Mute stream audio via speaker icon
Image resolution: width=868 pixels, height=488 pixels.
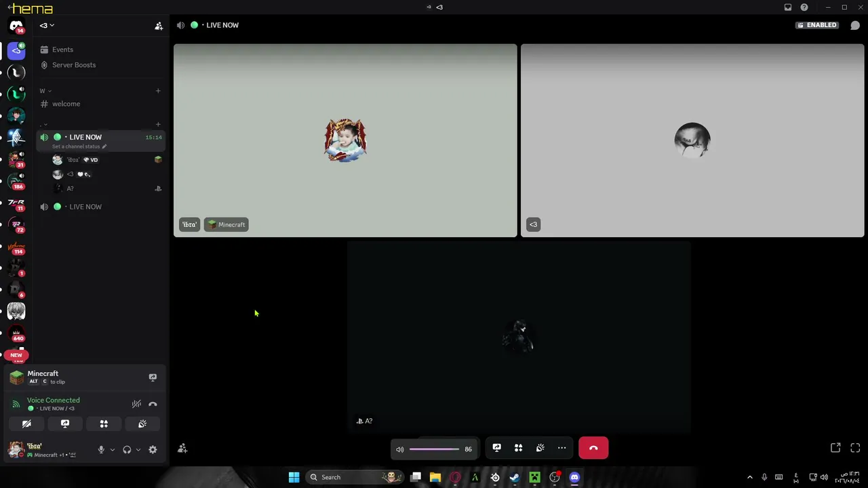click(x=400, y=449)
